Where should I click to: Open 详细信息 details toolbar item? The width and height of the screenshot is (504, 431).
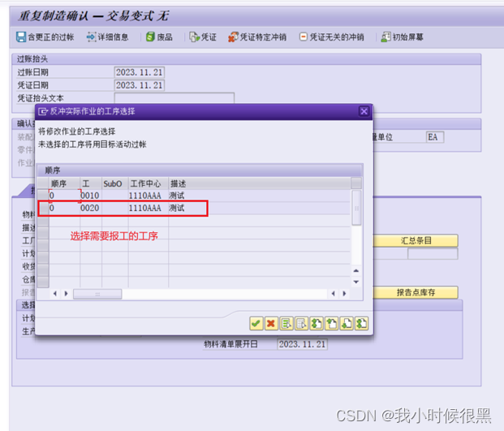107,37
